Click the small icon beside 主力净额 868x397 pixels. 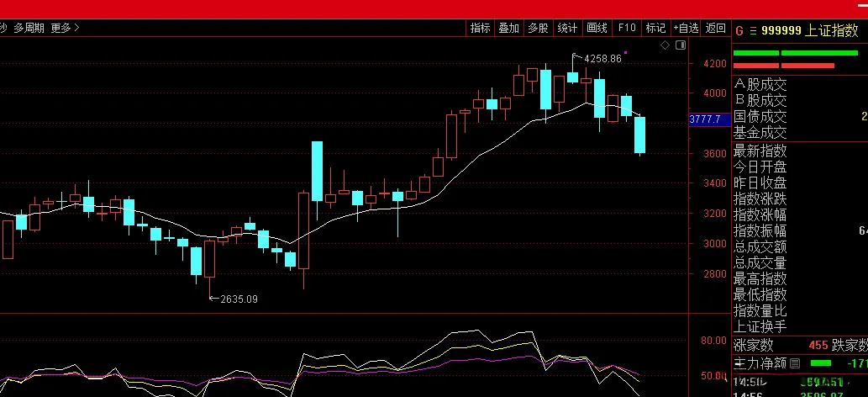[x=796, y=363]
